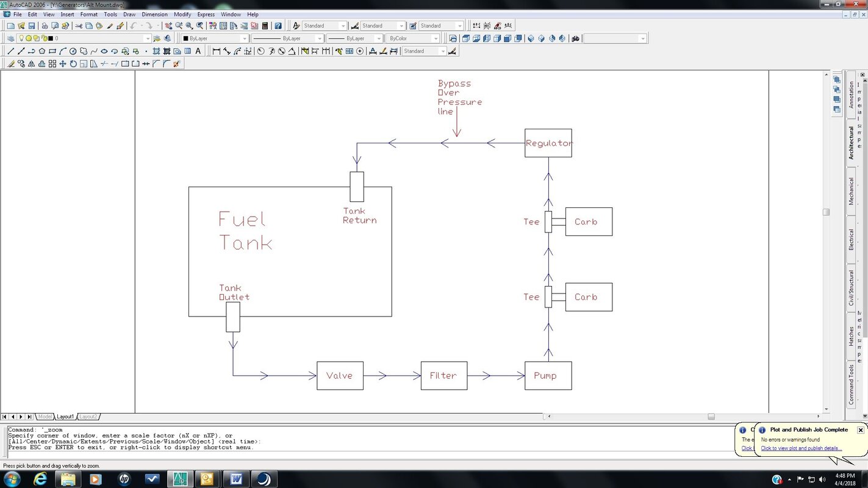Screen dimensions: 868x488
Task: Open the linetype ByLayer dropdown
Action: point(287,38)
